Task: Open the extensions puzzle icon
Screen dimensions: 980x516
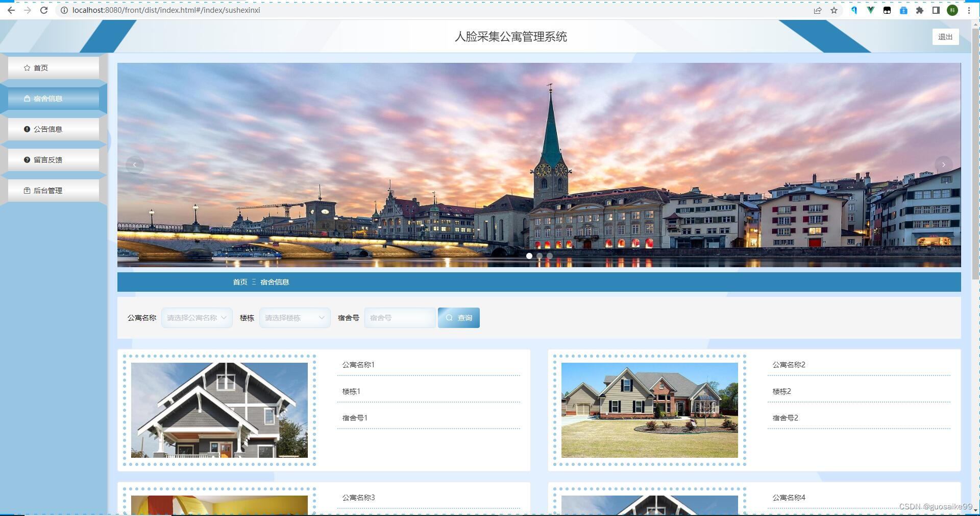Action: click(920, 10)
